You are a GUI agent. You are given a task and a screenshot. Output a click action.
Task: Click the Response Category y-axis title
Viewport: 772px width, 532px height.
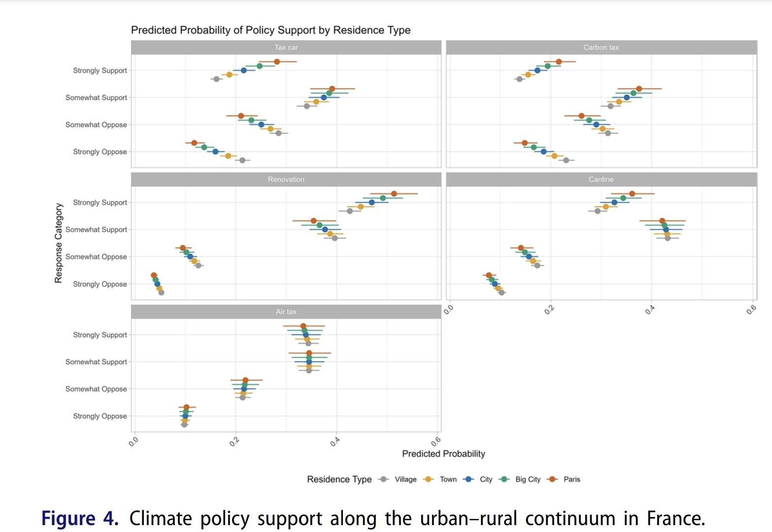point(59,243)
